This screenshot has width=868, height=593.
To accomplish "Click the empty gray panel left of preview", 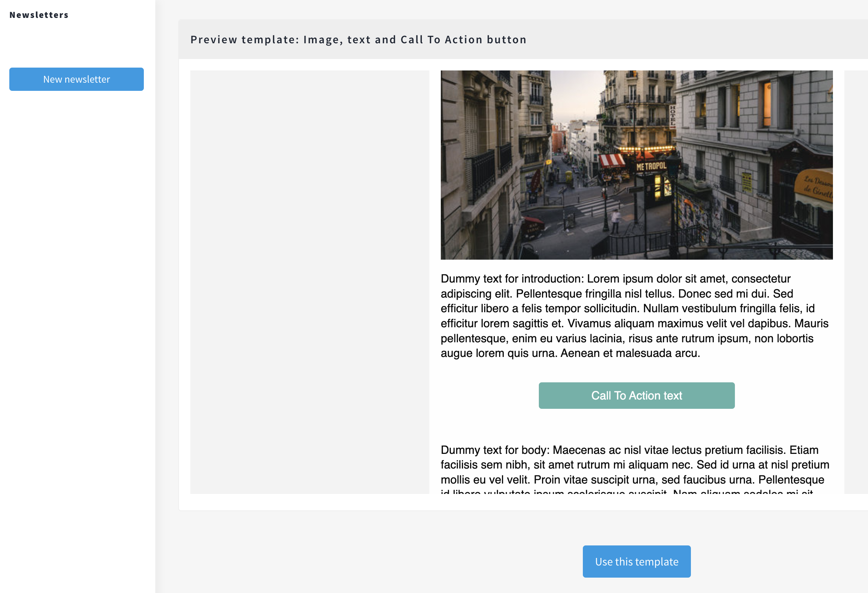I will tap(309, 282).
